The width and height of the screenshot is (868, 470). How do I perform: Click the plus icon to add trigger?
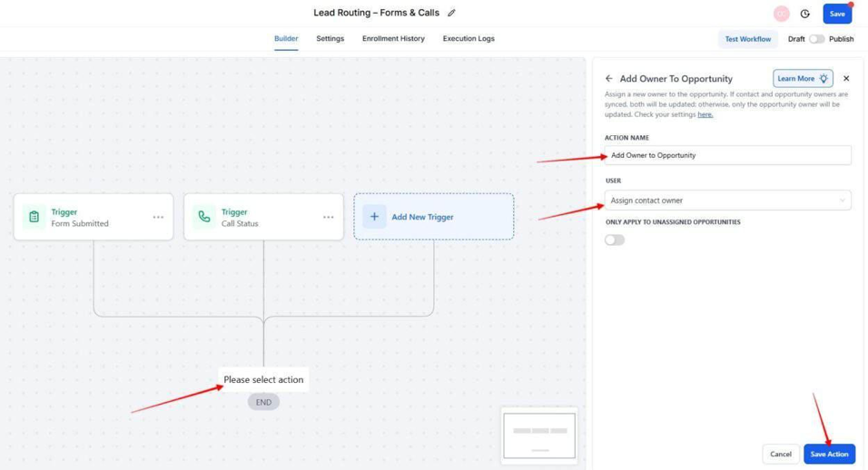[374, 217]
